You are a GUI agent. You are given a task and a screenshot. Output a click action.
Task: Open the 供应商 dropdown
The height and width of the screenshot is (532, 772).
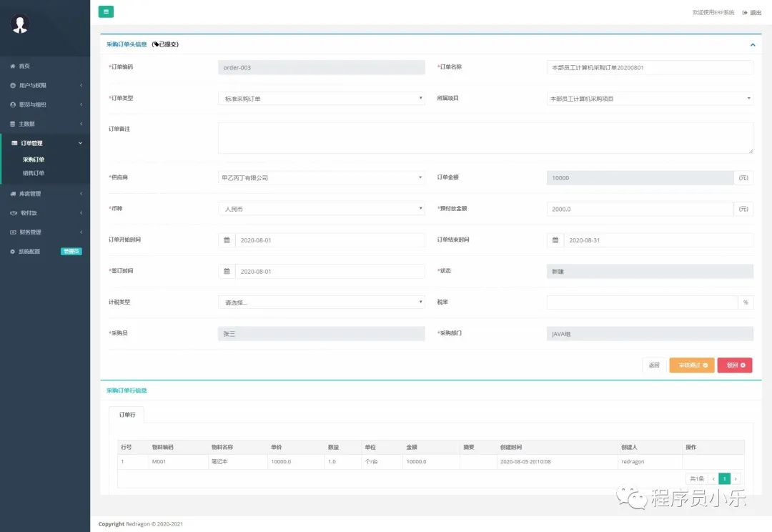tap(322, 177)
